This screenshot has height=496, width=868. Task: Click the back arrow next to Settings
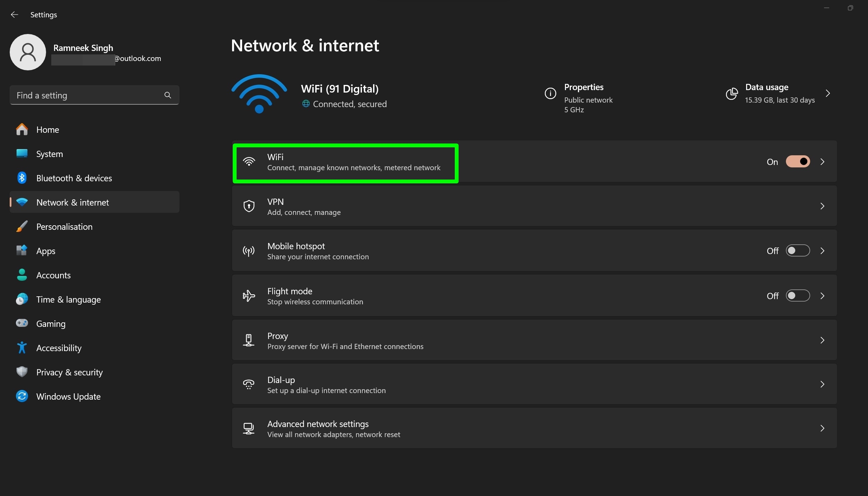[14, 15]
